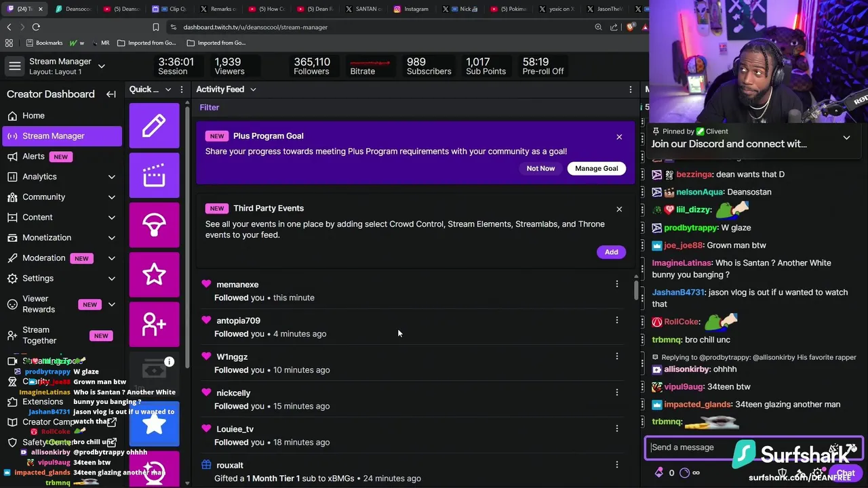Open the MR bookmark
The height and width of the screenshot is (488, 868).
point(100,43)
